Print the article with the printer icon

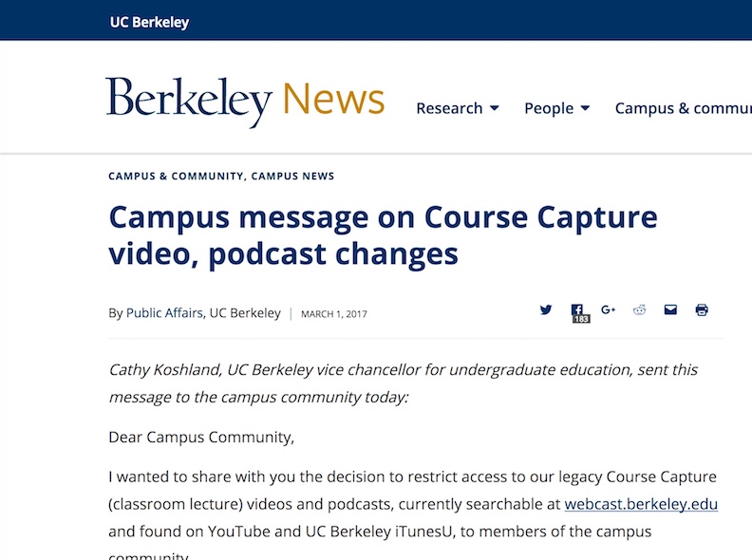(x=702, y=309)
